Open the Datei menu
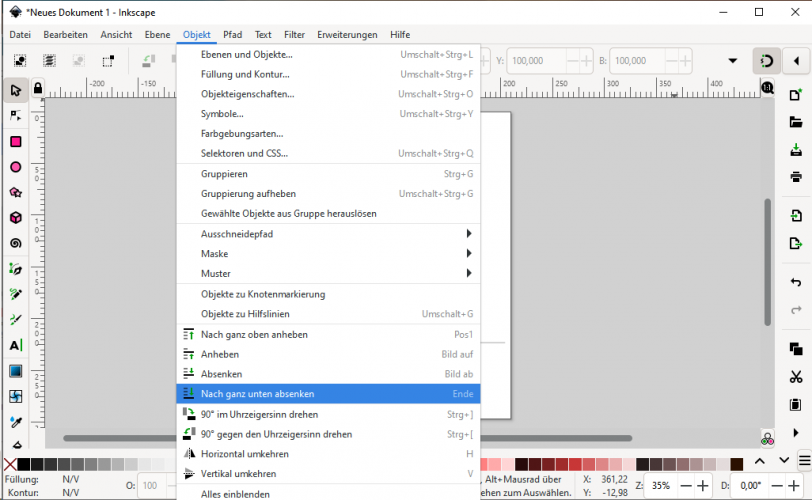 [20, 35]
